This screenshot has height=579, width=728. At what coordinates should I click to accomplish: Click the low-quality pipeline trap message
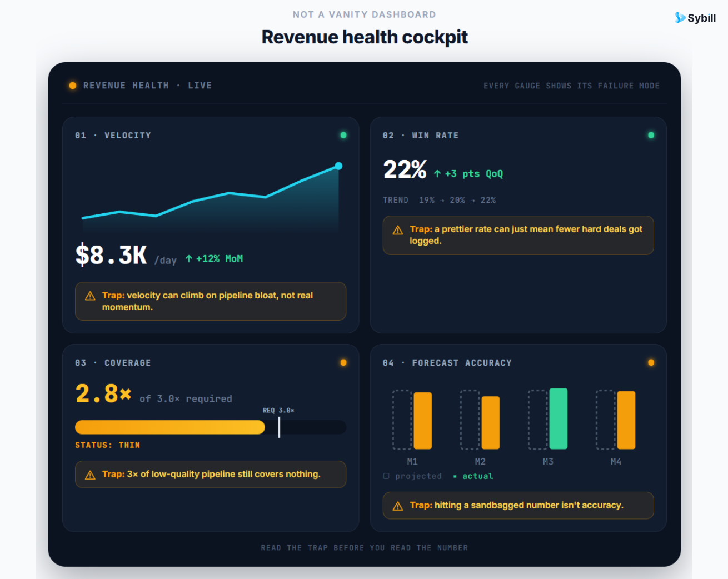(211, 474)
